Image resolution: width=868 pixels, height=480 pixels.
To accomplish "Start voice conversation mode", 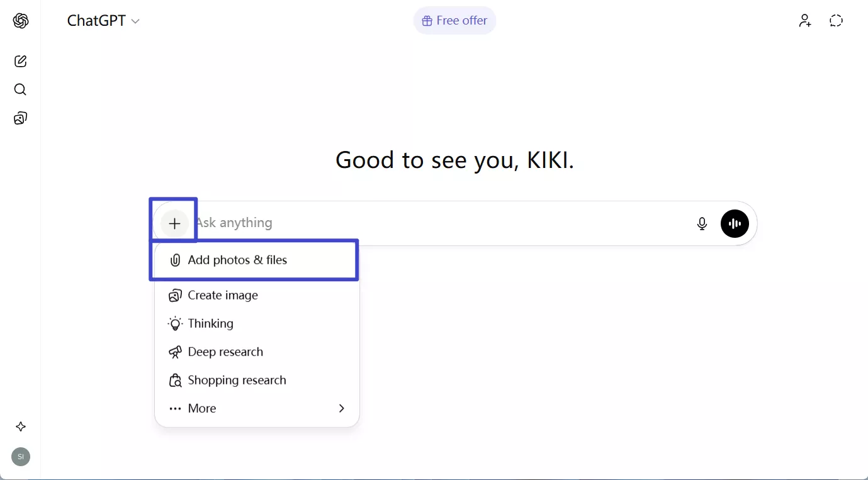I will click(x=734, y=223).
